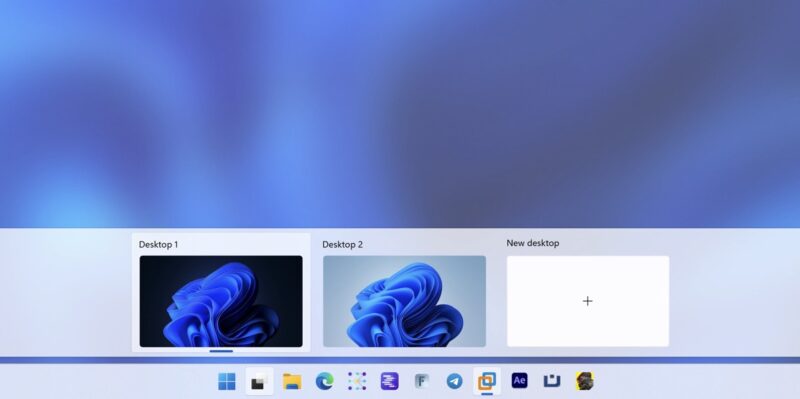
Task: Open the Windows Start menu
Action: (227, 381)
